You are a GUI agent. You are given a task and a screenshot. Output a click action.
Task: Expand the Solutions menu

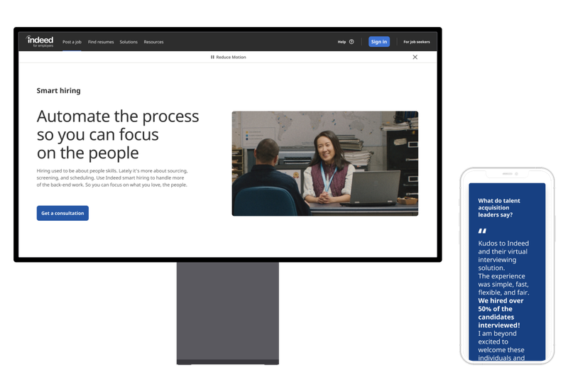[x=129, y=42]
